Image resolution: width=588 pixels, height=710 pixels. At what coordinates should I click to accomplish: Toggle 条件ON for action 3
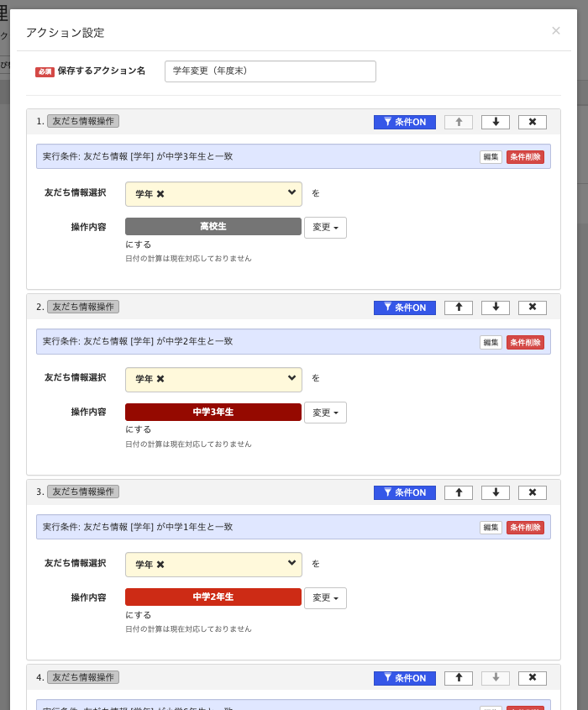[x=404, y=492]
